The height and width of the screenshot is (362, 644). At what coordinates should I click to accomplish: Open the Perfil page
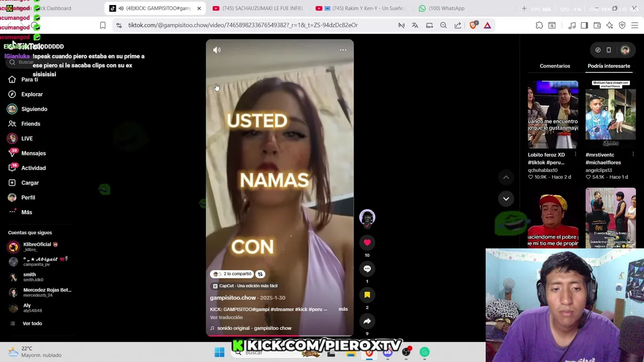click(28, 198)
